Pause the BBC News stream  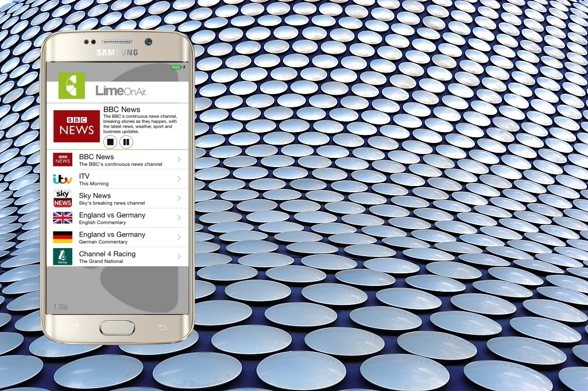point(126,142)
